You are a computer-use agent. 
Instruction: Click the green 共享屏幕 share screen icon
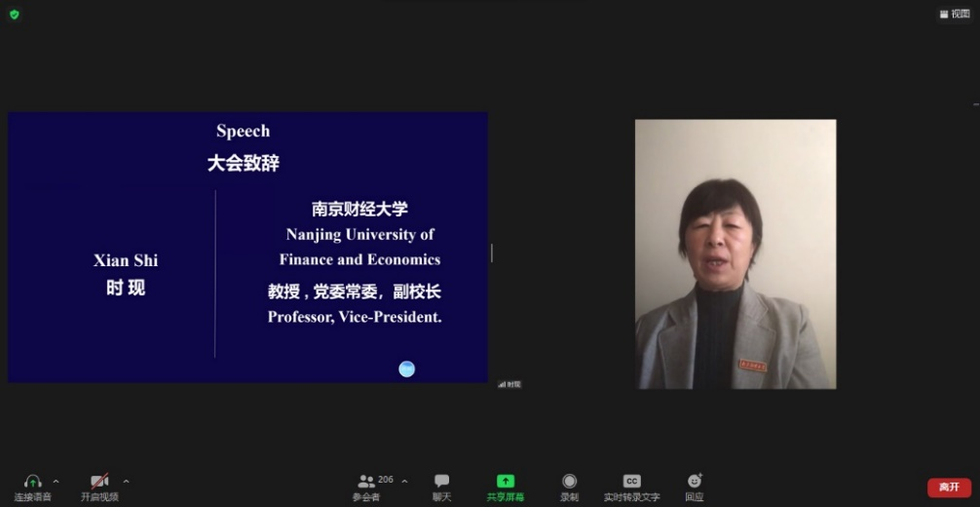click(505, 482)
